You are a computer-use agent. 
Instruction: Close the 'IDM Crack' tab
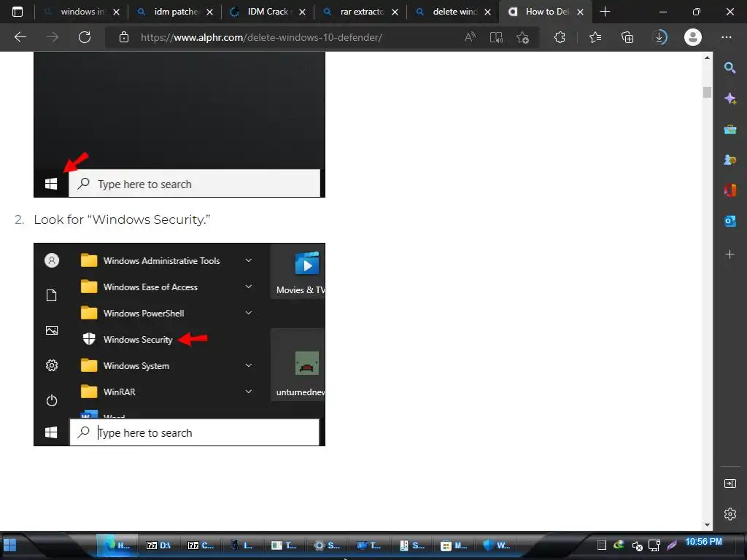[302, 12]
